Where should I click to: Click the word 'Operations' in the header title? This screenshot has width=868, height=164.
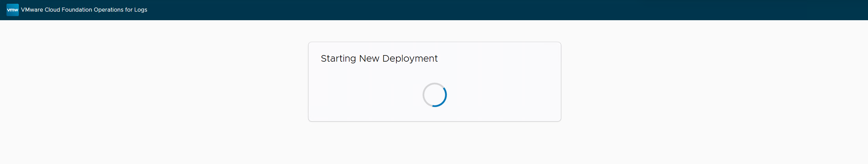[108, 10]
